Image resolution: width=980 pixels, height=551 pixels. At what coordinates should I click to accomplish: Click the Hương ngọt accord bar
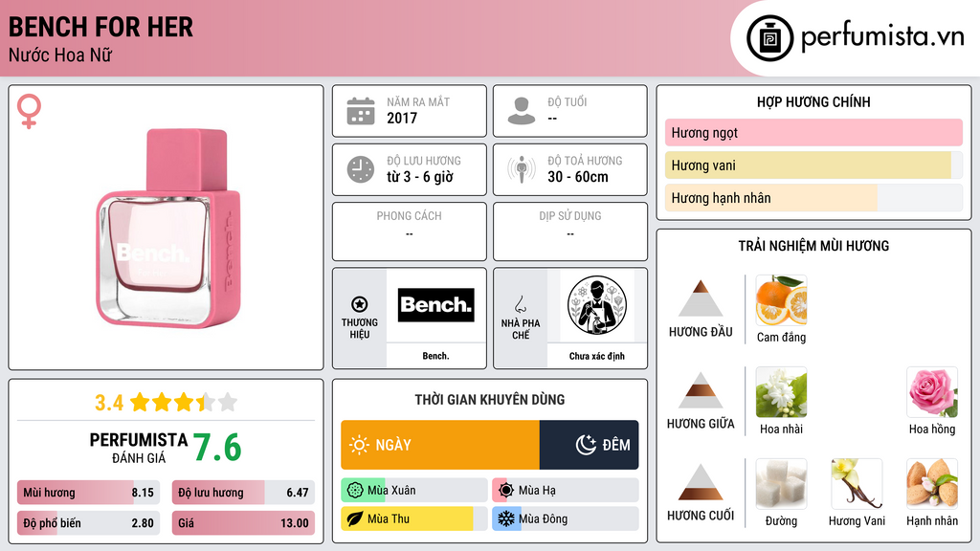pyautogui.click(x=813, y=132)
